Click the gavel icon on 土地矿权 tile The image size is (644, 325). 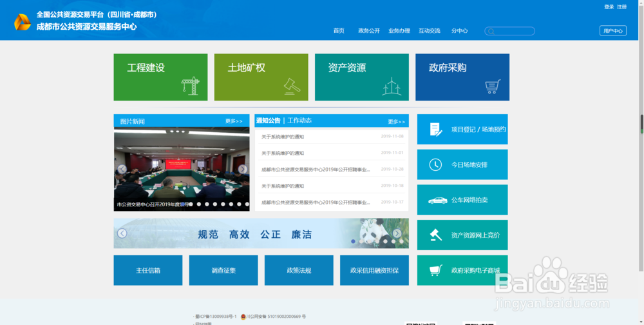click(x=292, y=86)
